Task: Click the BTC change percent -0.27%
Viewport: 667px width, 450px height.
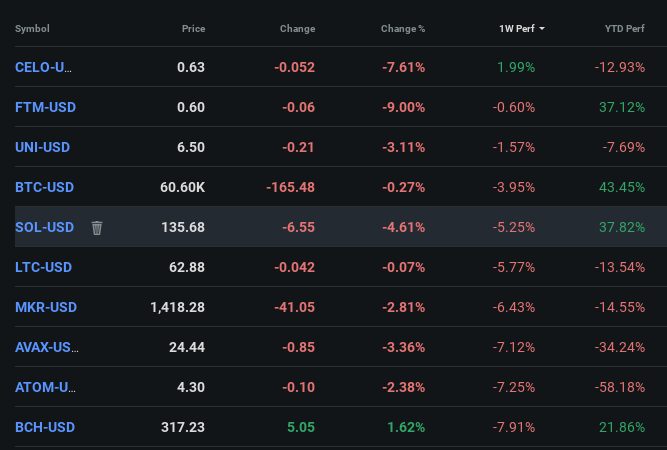Action: pos(404,187)
